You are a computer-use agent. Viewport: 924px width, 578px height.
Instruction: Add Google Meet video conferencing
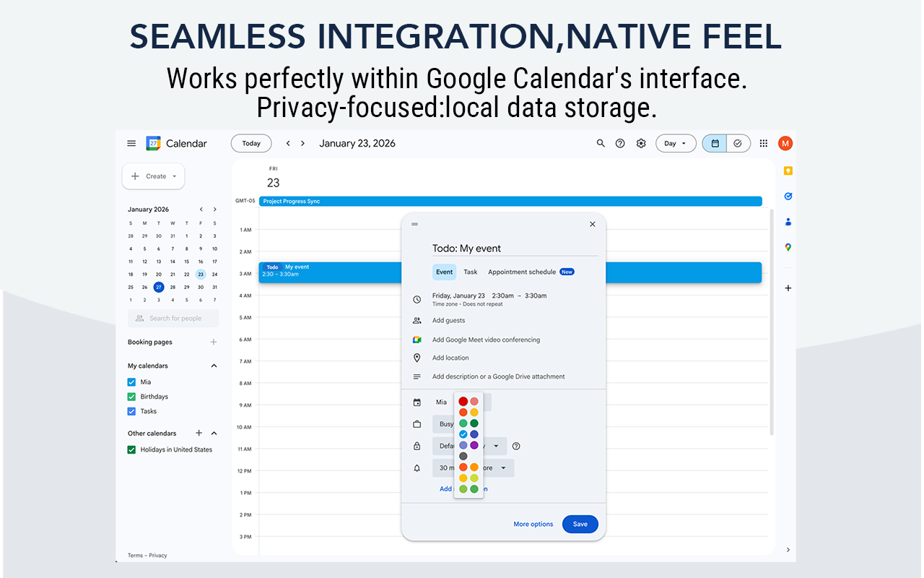[486, 340]
